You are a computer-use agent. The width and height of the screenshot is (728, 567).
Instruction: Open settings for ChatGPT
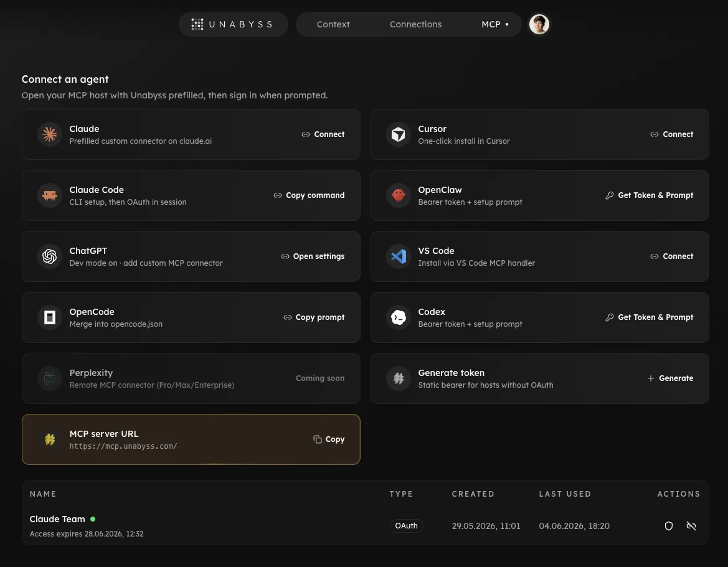point(313,256)
